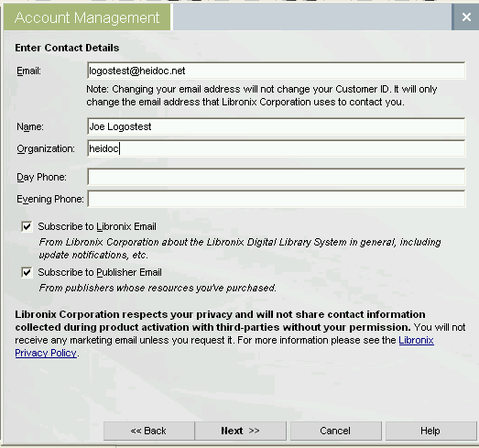
Task: Uncheck Subscribe to Libronix Email
Action: click(x=27, y=227)
